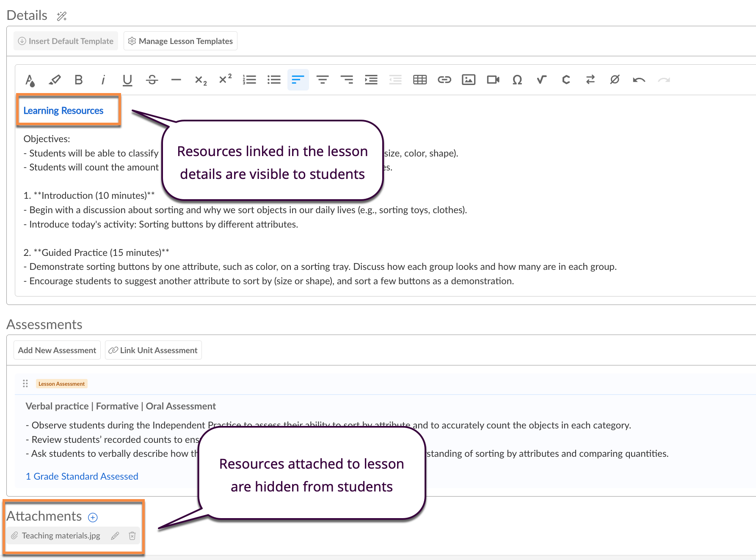This screenshot has width=756, height=560.
Task: Undo the last edit
Action: [639, 80]
